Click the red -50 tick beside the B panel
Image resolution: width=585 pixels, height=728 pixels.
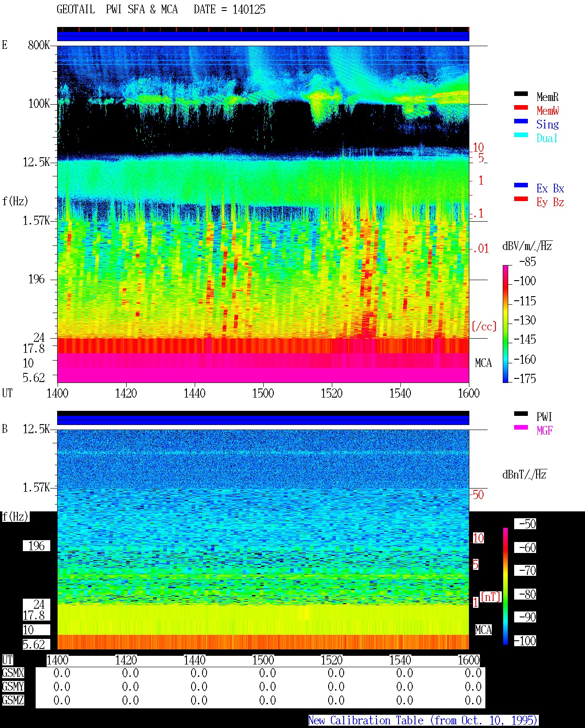point(478,494)
